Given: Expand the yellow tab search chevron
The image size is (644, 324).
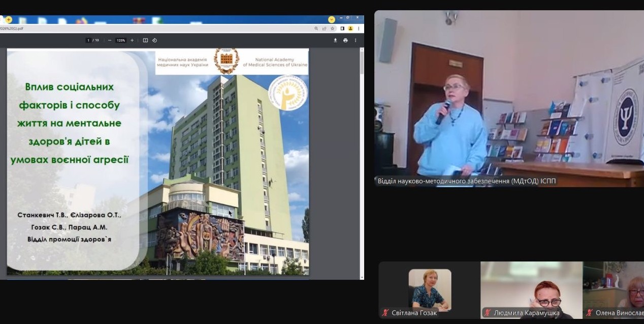Looking at the screenshot, I should pyautogui.click(x=331, y=19).
